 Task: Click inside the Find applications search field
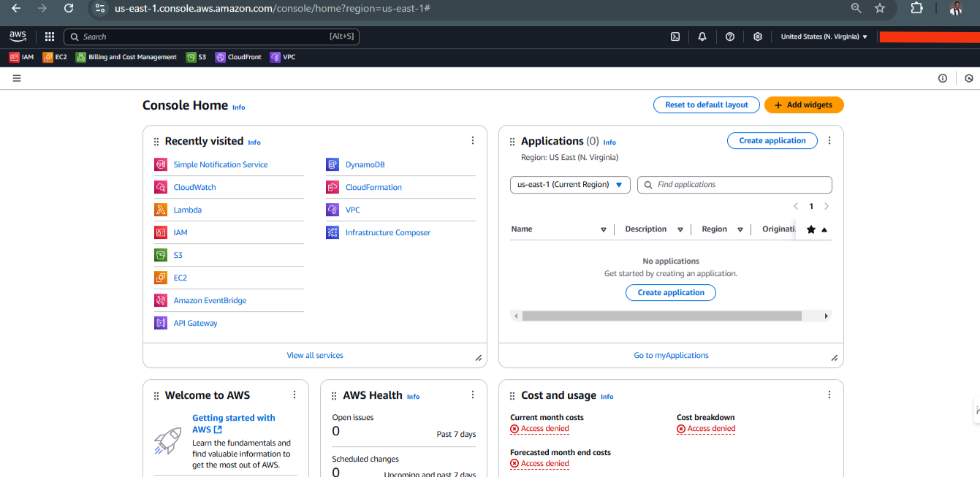[x=734, y=184]
